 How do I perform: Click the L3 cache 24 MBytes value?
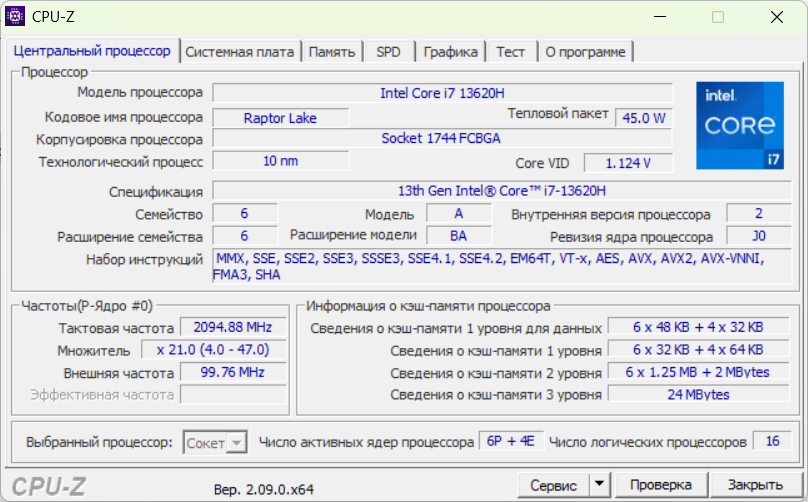click(x=698, y=395)
